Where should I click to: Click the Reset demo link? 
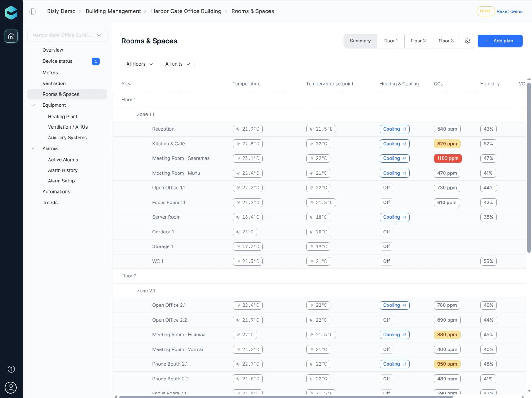[x=509, y=11]
